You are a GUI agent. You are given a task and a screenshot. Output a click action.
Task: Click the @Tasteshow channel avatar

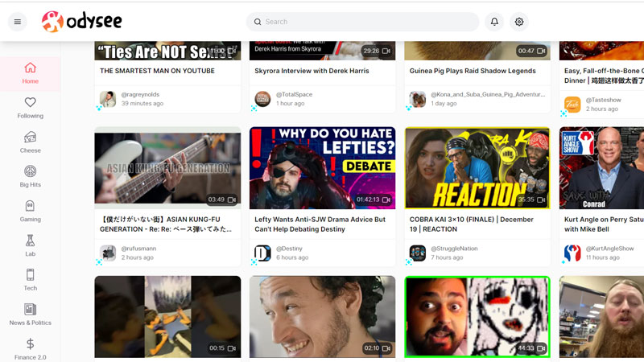572,105
